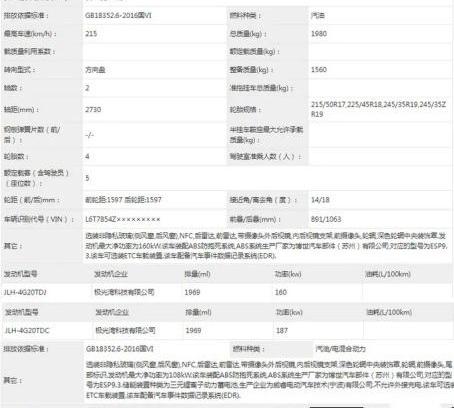Viewport: 454px width, 408px height.
Task: Click engine model JLH-4G20TDC
Action: point(27,330)
